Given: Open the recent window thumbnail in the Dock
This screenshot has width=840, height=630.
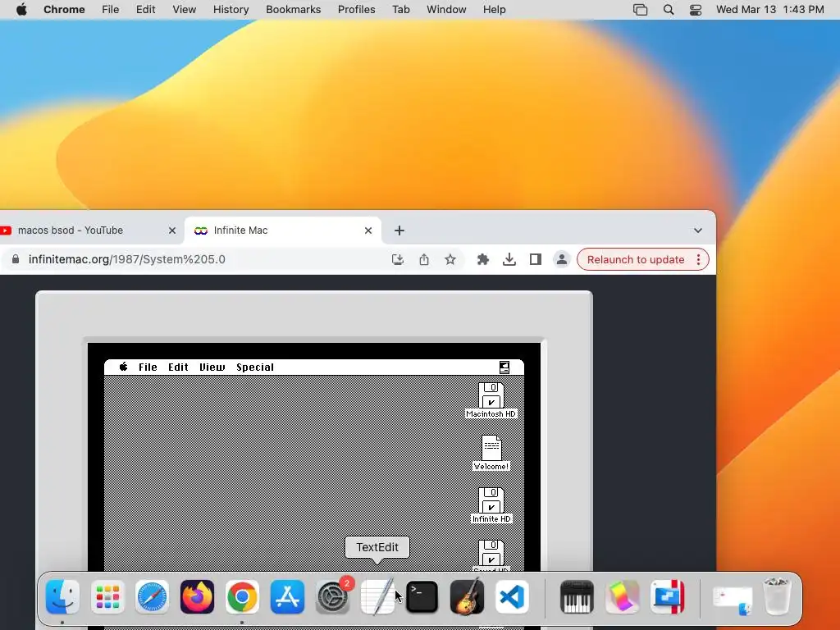Looking at the screenshot, I should [x=733, y=600].
